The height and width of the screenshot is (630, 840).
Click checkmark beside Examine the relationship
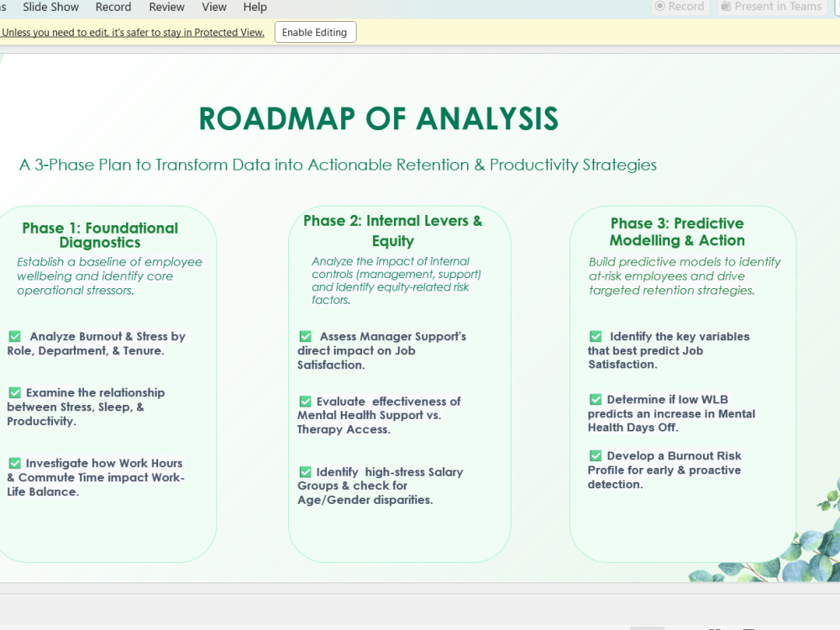pos(15,392)
